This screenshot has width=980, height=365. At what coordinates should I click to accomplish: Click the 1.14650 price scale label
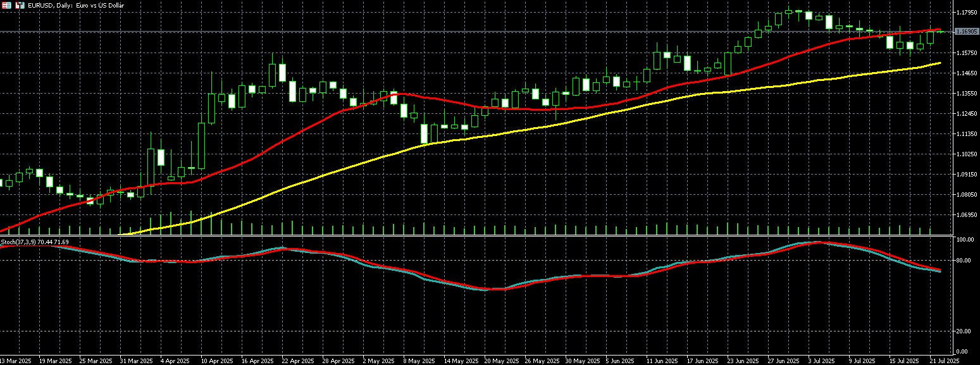point(966,73)
